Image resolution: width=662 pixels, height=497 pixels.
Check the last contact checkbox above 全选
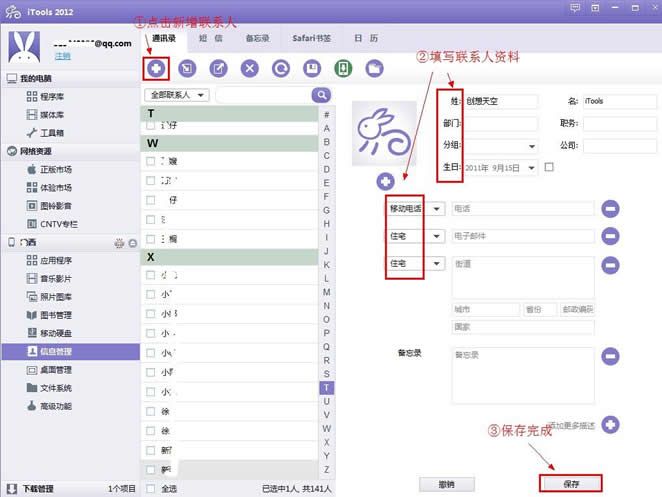[x=150, y=470]
